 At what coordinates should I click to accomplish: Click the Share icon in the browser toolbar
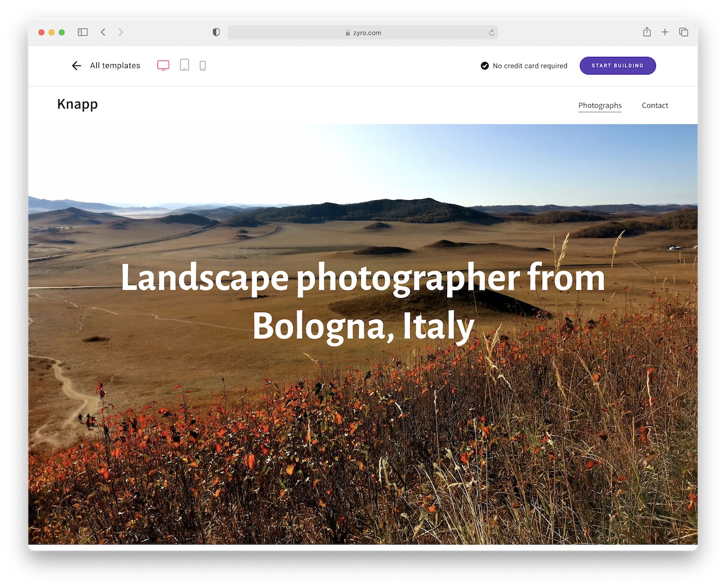pos(647,32)
